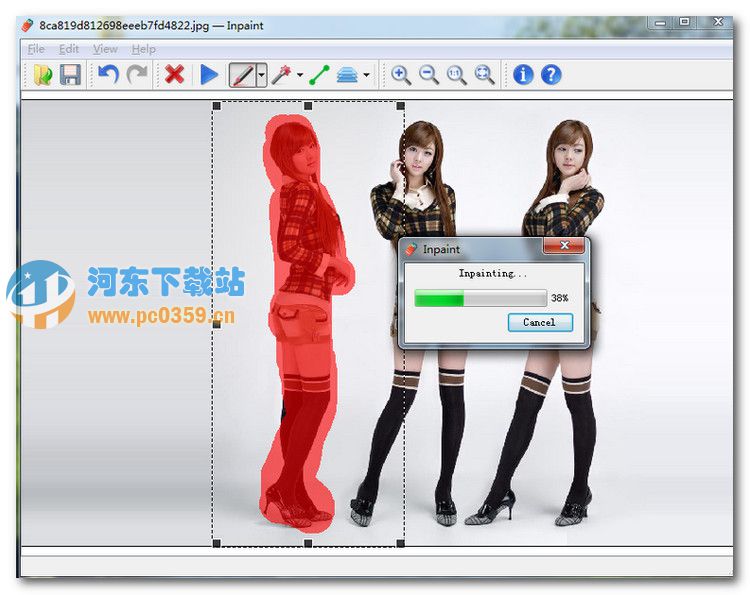
Task: Zoom in with plus magnifier
Action: click(x=401, y=75)
